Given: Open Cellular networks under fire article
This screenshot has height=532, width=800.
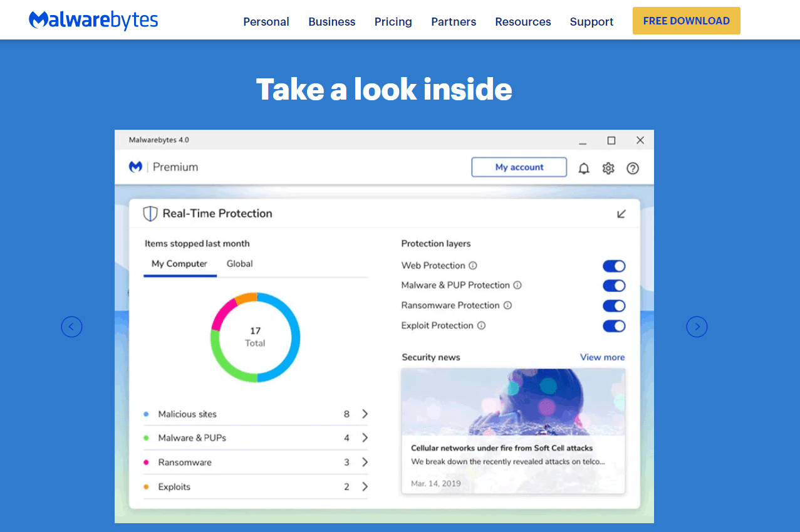Looking at the screenshot, I should [502, 448].
